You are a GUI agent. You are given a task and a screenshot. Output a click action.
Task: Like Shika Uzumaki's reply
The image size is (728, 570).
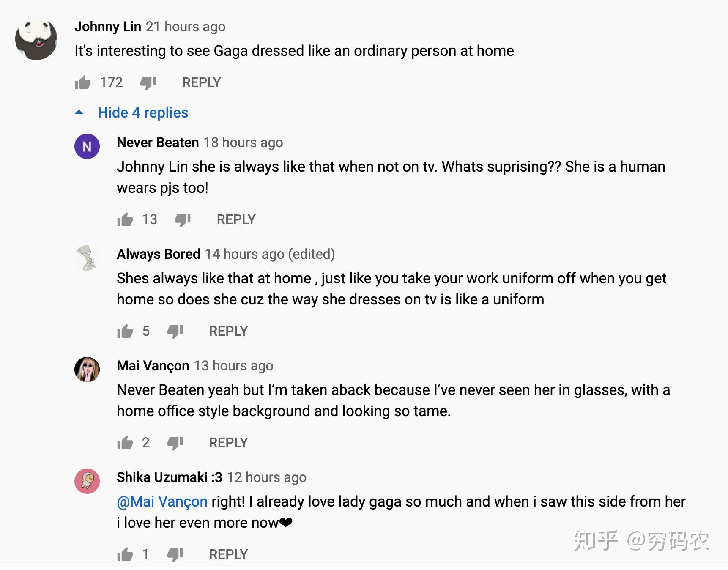[125, 554]
